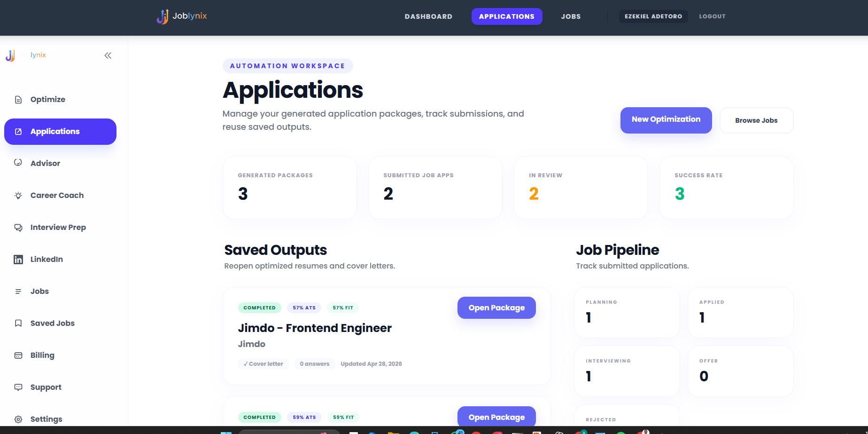Switch to the Jobs tab in top navigation
The width and height of the screenshot is (868, 434).
[571, 16]
